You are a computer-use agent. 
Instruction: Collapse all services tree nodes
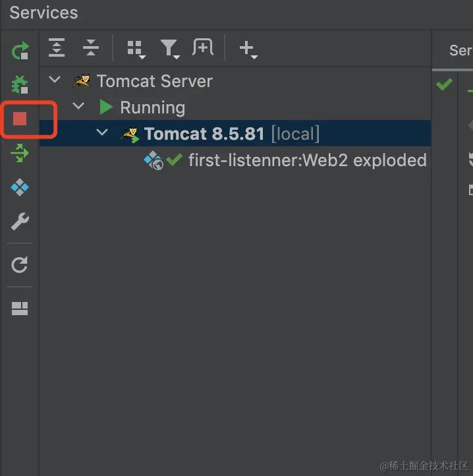point(90,47)
